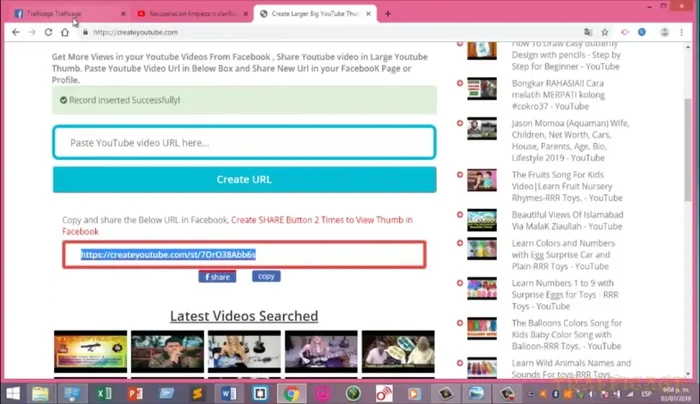Open a new browser tab
Screen dimensions: 700x404
(388, 14)
